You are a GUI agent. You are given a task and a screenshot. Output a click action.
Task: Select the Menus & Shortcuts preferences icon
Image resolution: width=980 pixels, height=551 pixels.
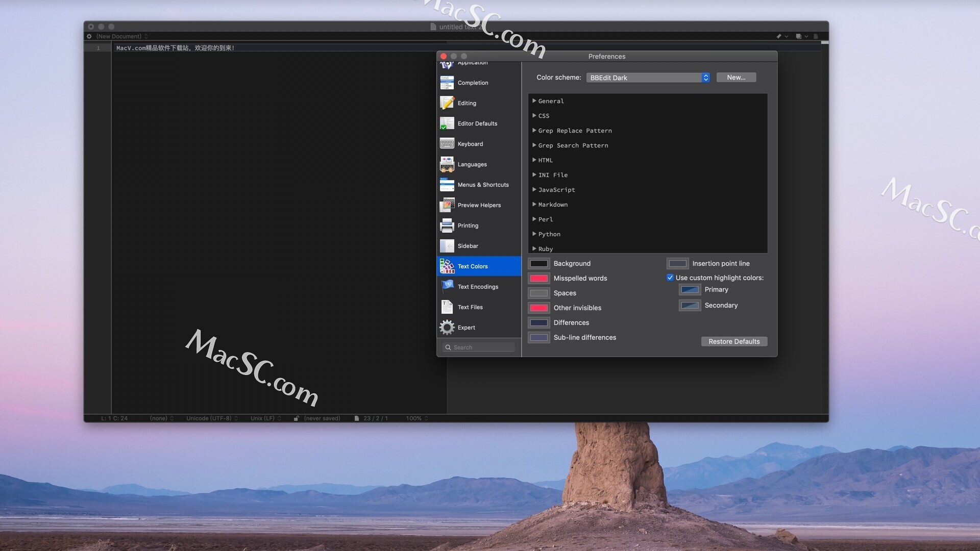(446, 184)
